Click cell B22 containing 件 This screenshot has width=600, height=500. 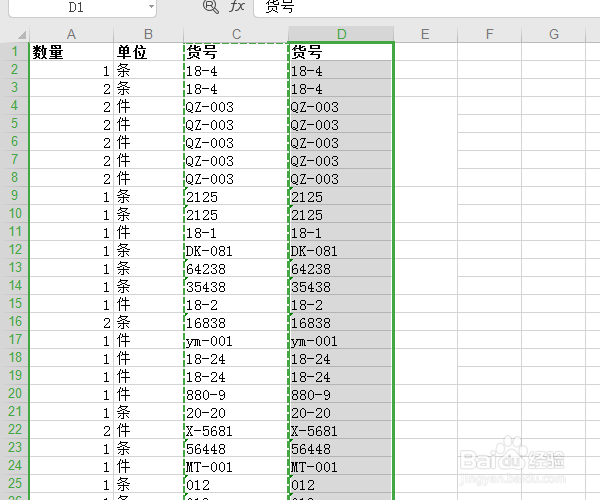[x=148, y=430]
